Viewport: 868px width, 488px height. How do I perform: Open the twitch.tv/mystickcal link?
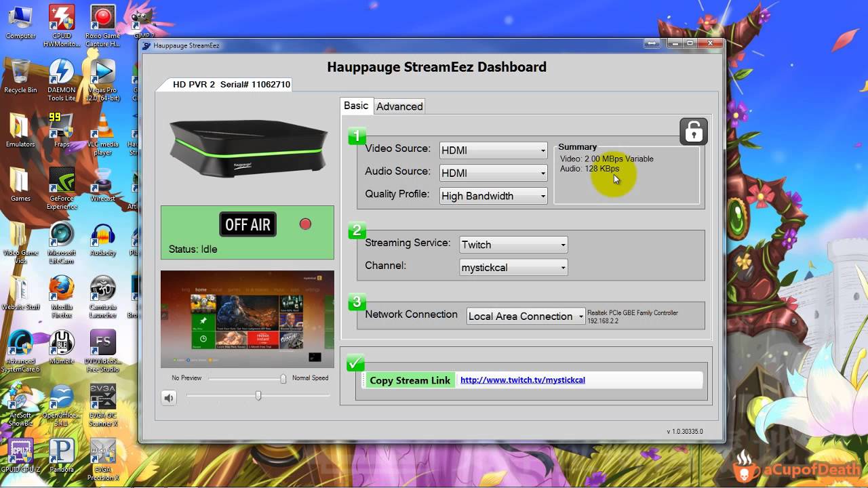click(523, 380)
